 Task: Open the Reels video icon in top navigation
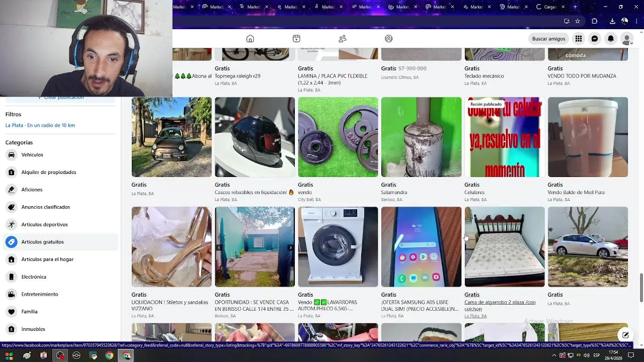[x=296, y=39]
